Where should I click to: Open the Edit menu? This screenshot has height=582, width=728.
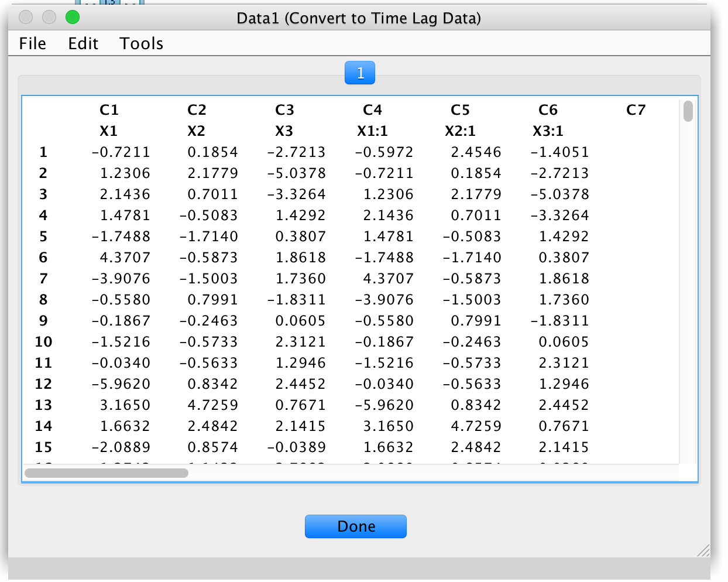(83, 43)
